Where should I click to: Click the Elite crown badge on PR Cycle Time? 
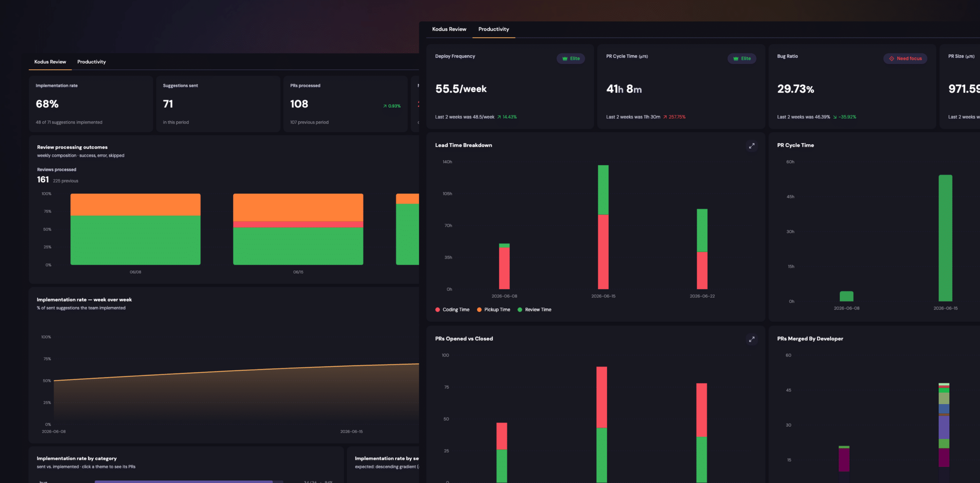(742, 59)
